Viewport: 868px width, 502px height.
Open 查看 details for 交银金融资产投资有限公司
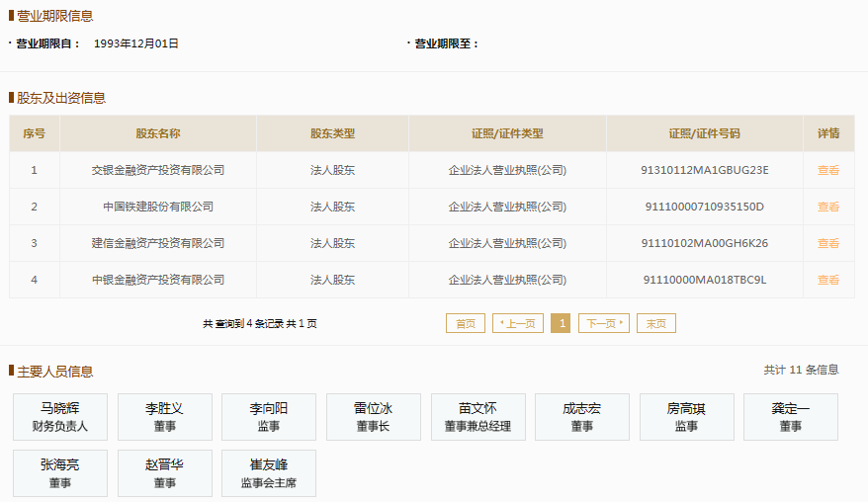[828, 171]
